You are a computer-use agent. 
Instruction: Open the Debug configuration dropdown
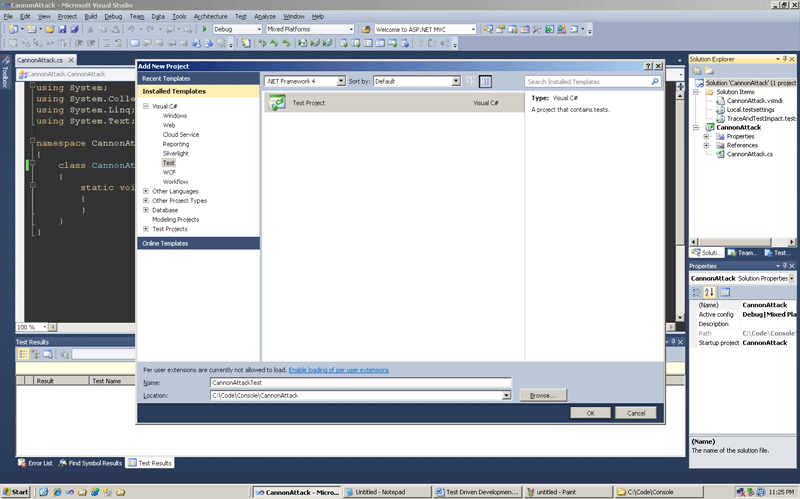pyautogui.click(x=259, y=30)
